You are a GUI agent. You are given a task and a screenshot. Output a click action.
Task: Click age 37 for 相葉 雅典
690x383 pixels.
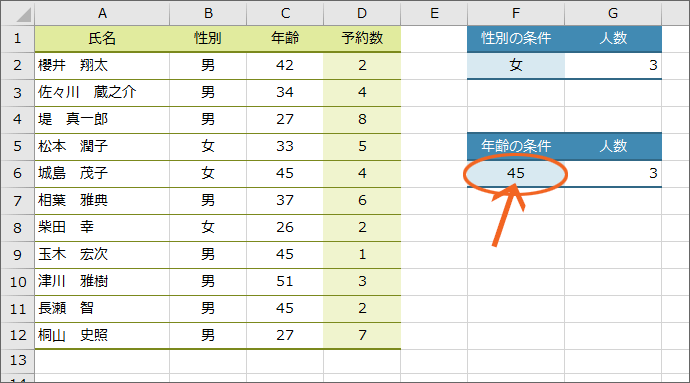coord(285,200)
